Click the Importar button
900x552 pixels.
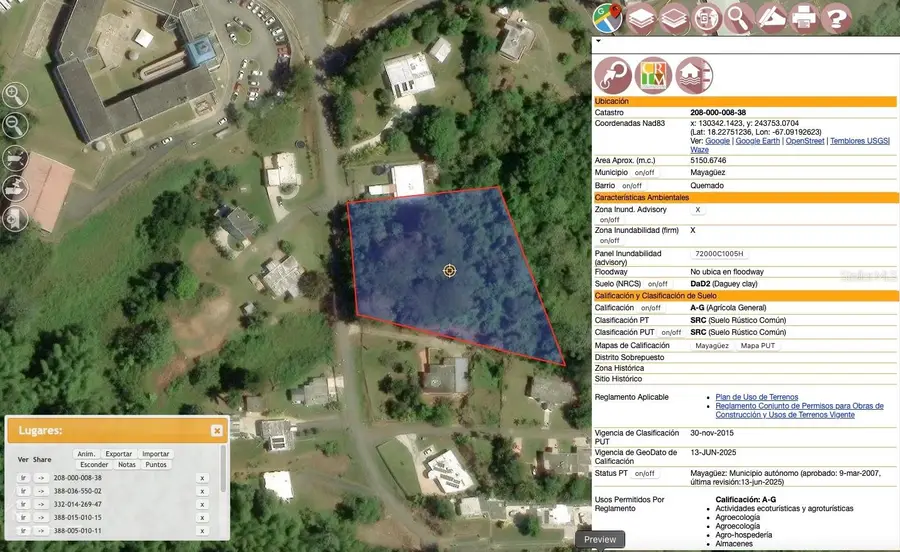156,454
